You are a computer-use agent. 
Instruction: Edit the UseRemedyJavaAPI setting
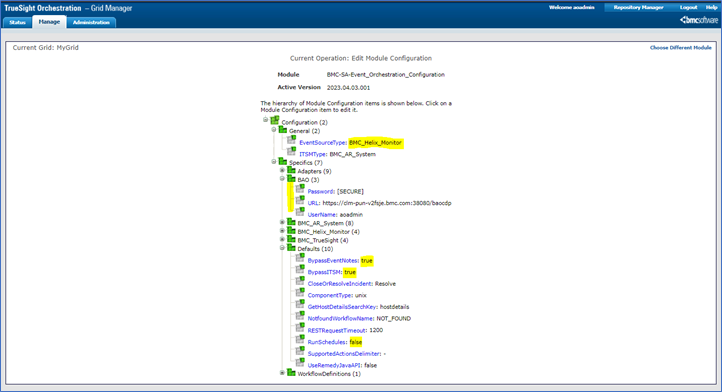pyautogui.click(x=334, y=365)
